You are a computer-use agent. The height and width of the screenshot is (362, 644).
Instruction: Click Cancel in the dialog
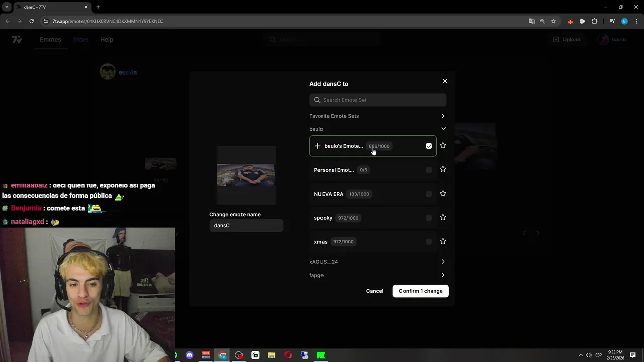tap(375, 291)
